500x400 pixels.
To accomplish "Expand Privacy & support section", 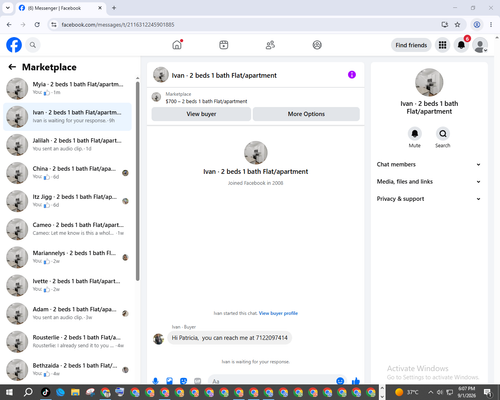I will click(429, 199).
